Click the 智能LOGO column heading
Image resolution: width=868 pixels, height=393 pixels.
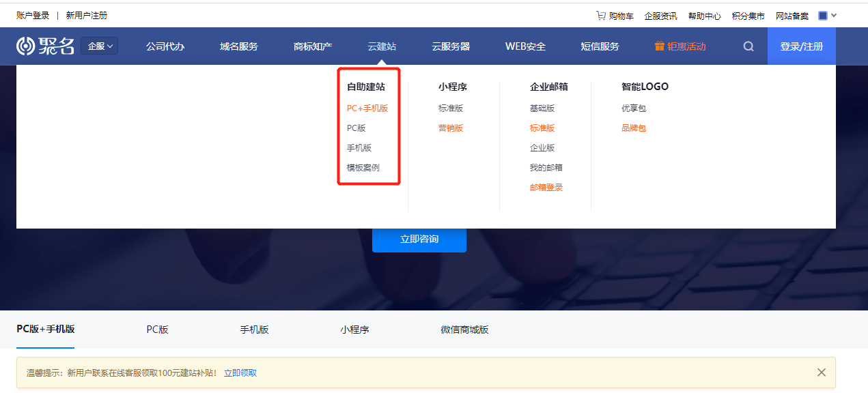645,87
